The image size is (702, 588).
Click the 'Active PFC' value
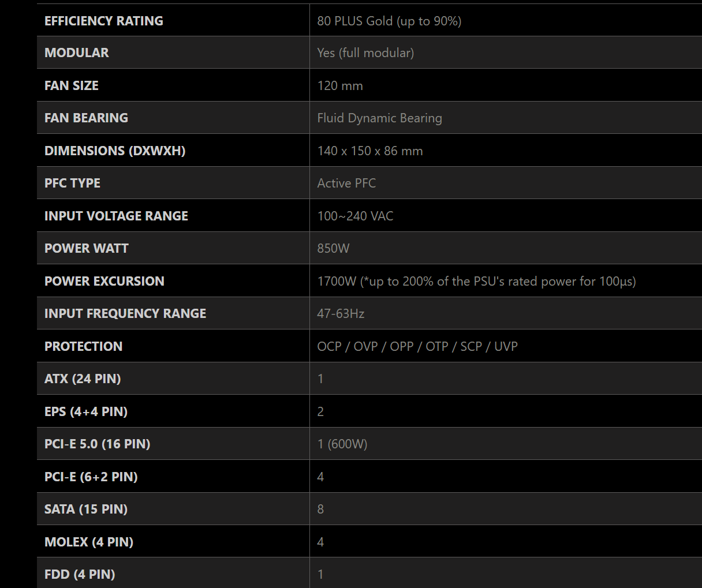(x=346, y=183)
